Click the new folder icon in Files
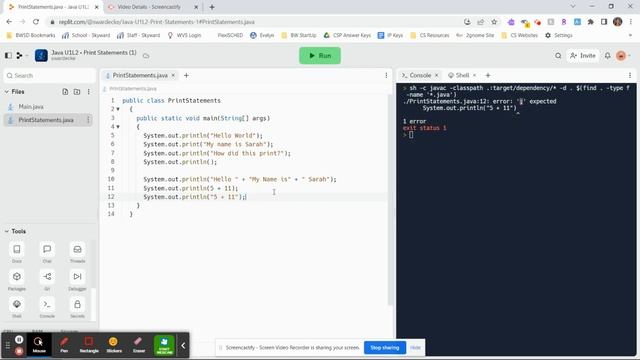 [77, 92]
